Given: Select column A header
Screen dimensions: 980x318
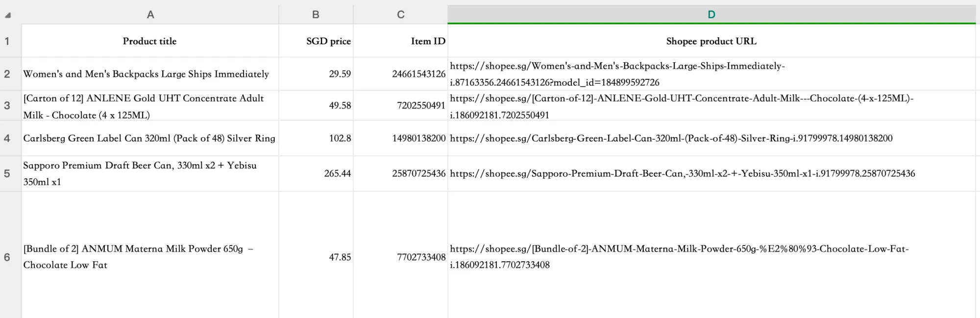Looking at the screenshot, I should (150, 15).
